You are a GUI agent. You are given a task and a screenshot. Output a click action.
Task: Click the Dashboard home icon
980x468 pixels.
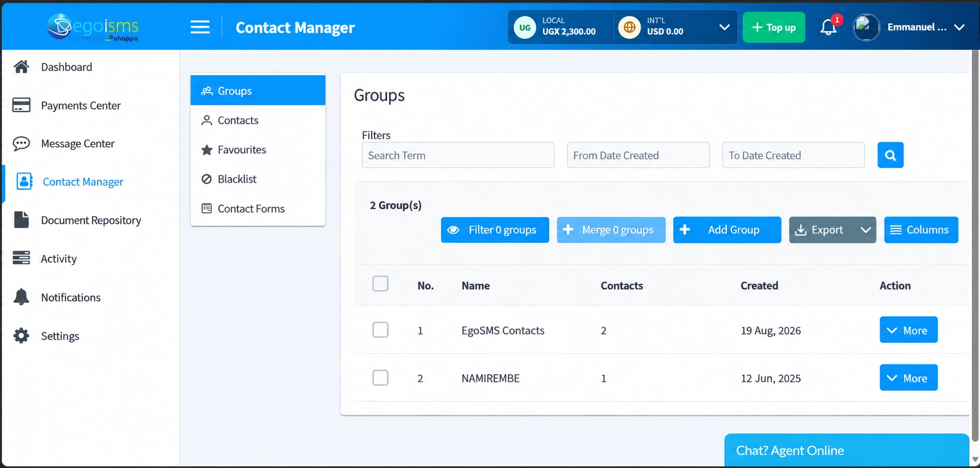(x=21, y=66)
